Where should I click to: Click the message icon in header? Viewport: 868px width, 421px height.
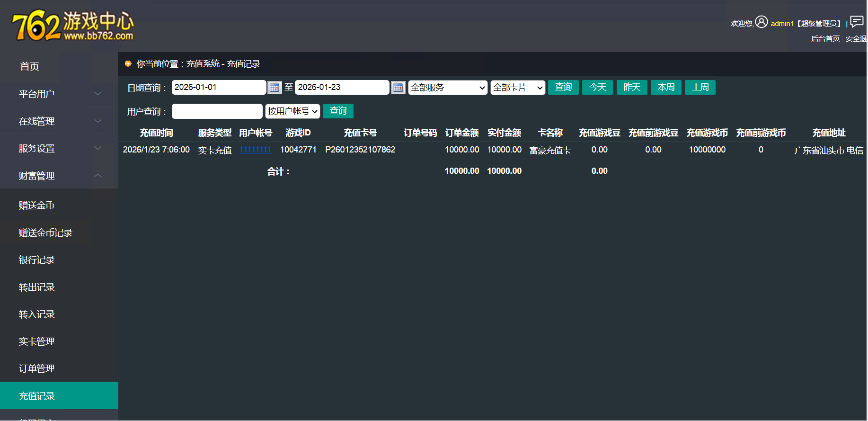pyautogui.click(x=857, y=22)
